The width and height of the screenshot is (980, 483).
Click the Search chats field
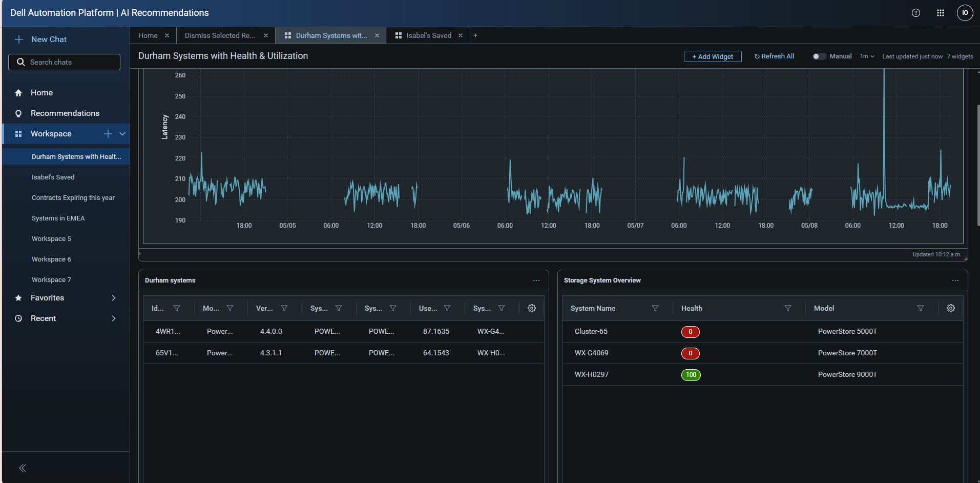pyautogui.click(x=65, y=62)
